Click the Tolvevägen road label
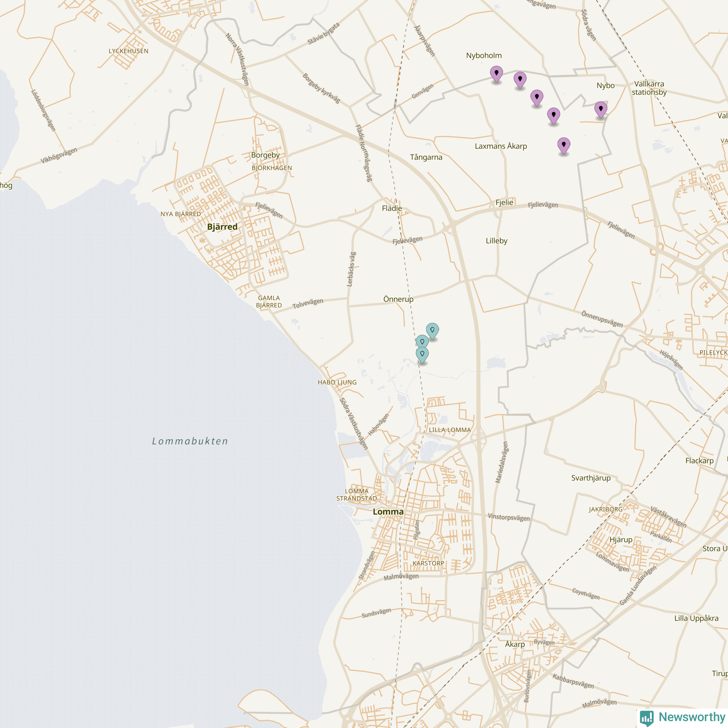The width and height of the screenshot is (728, 728). [308, 303]
